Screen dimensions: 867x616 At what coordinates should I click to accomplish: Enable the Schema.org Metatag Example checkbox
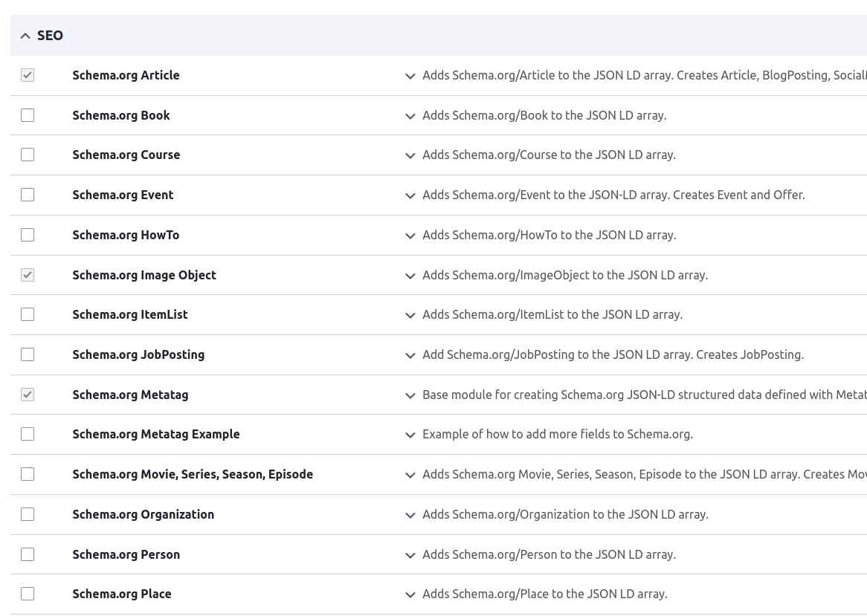click(27, 434)
